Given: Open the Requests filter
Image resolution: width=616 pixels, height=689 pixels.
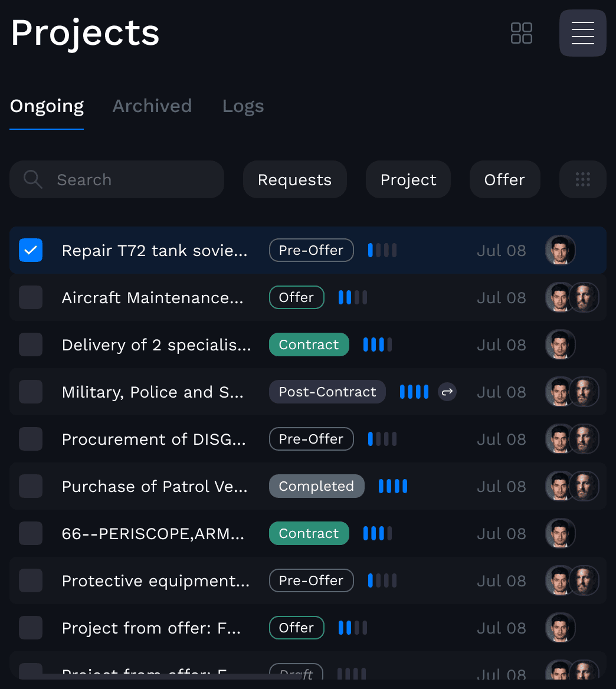Looking at the screenshot, I should pos(294,179).
